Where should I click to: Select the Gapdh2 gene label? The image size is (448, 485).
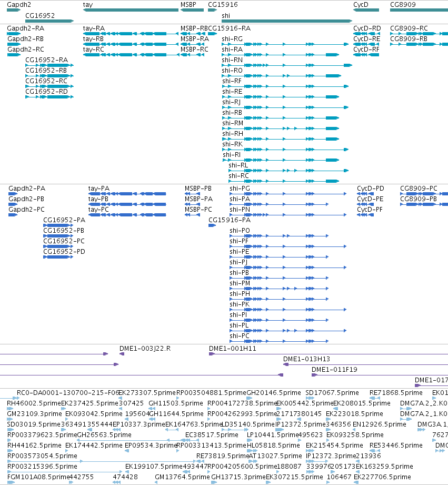tap(19, 5)
